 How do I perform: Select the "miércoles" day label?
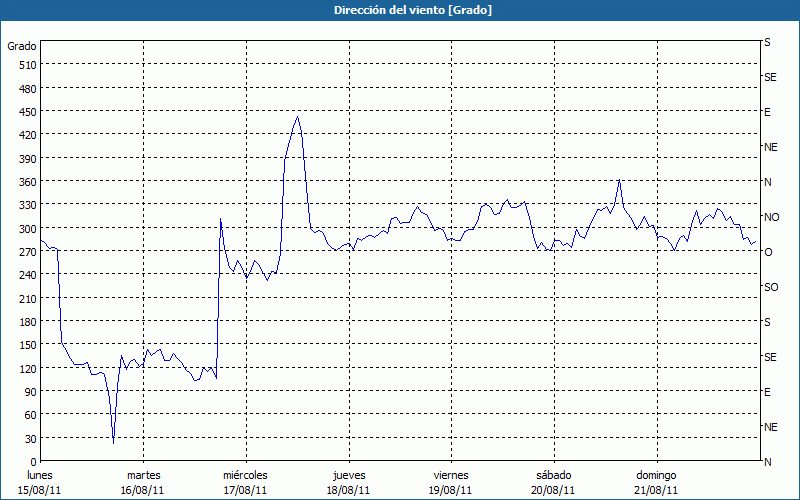(245, 475)
